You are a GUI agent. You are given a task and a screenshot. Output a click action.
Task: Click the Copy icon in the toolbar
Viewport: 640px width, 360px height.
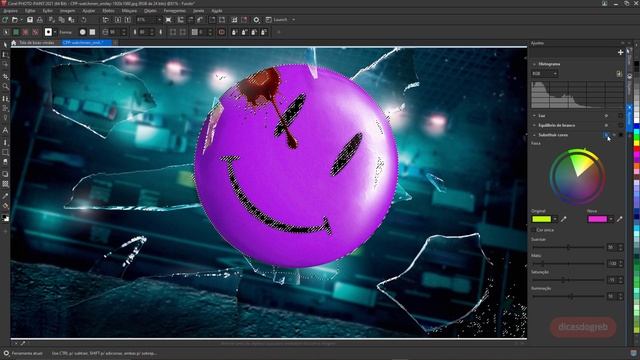click(62, 20)
